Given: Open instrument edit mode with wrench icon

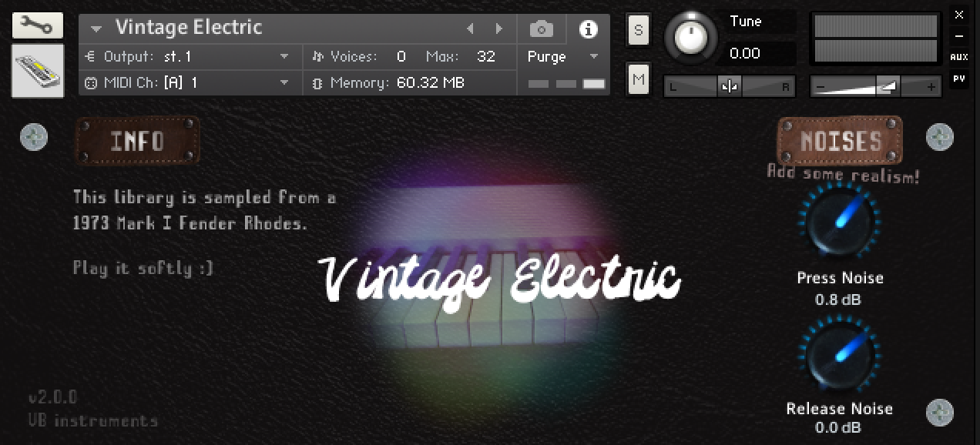Looking at the screenshot, I should pos(37,26).
